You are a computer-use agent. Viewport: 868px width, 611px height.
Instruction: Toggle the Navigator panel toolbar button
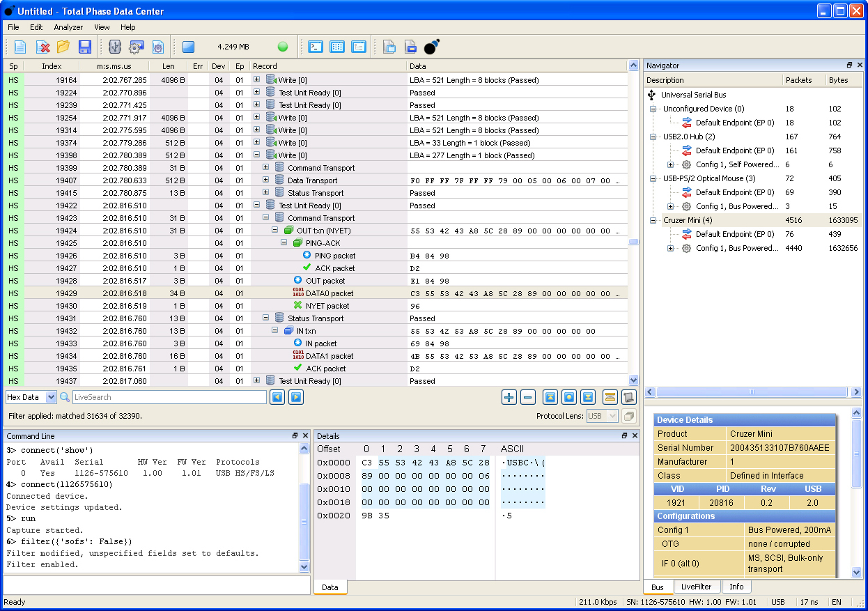pos(359,47)
